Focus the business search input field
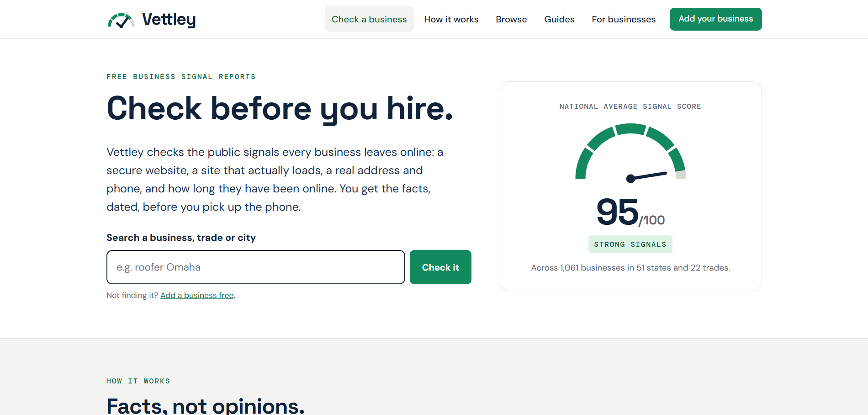 point(256,267)
